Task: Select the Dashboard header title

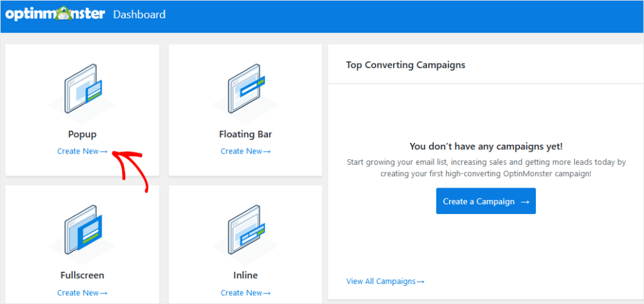Action: coord(139,14)
